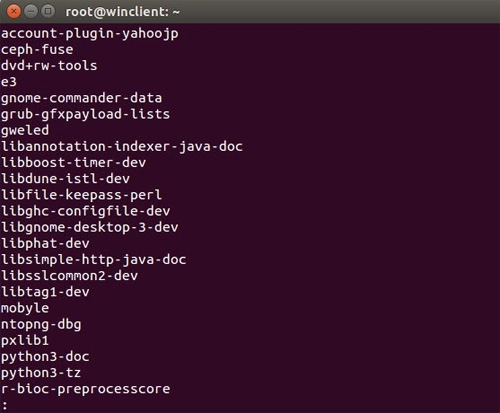Click the grub-gfxpayload-lists entry
This screenshot has height=413, width=500.
85,115
